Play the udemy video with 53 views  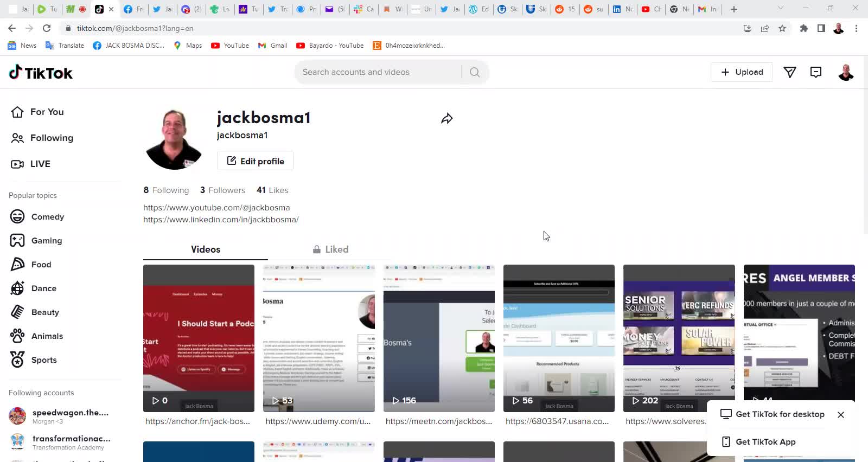319,338
